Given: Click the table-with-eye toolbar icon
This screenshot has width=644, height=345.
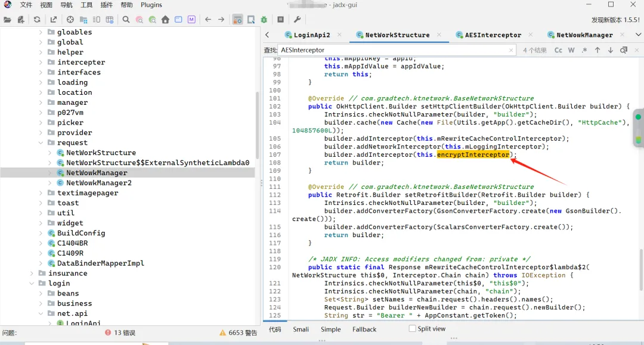Looking at the screenshot, I should pos(110,20).
